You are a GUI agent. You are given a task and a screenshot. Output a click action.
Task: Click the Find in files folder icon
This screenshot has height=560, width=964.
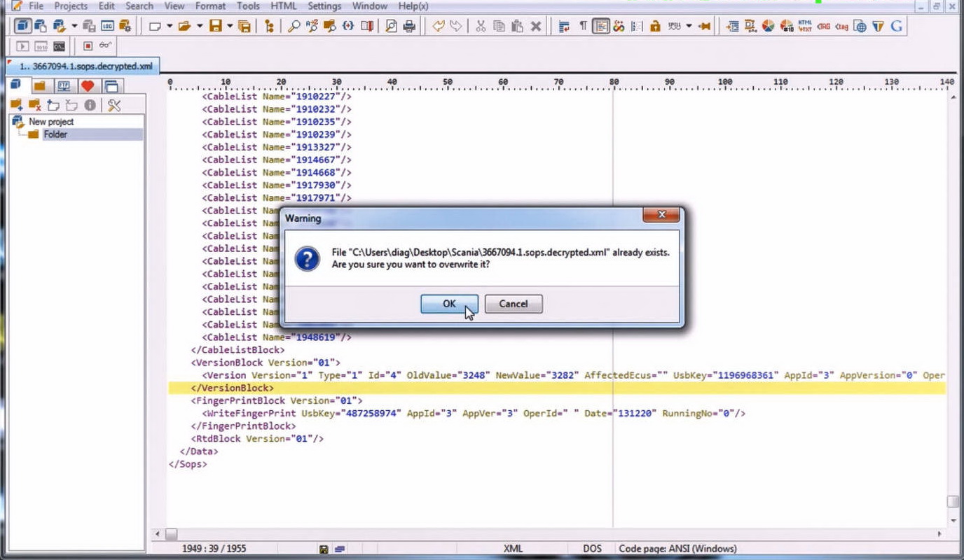tap(330, 27)
